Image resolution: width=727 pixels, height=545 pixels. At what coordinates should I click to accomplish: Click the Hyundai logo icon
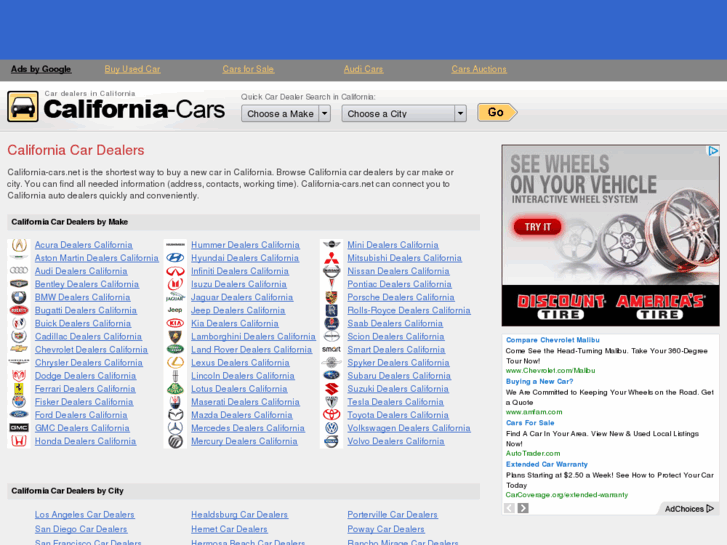(175, 258)
